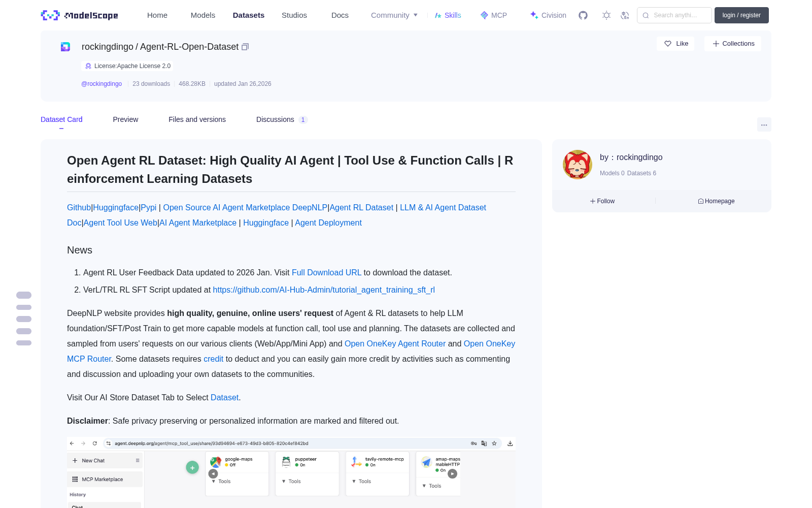This screenshot has height=508, width=812.
Task: Open Huggingface link before Agent Deployment
Action: tap(266, 223)
